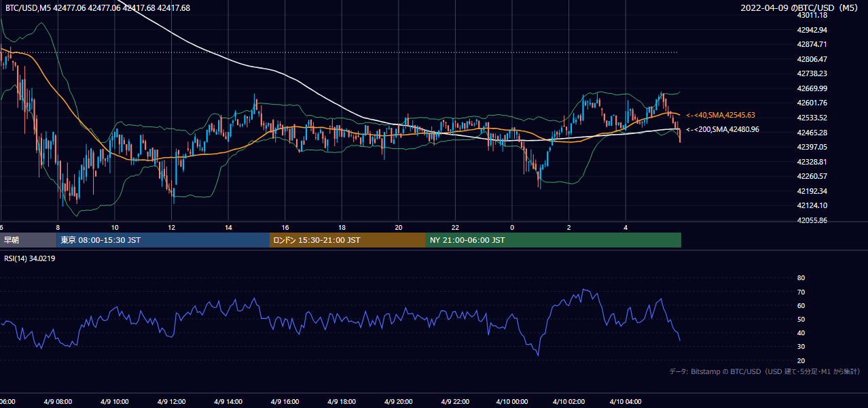Select hour tick 10 below price chart
868x408 pixels.
click(115, 228)
